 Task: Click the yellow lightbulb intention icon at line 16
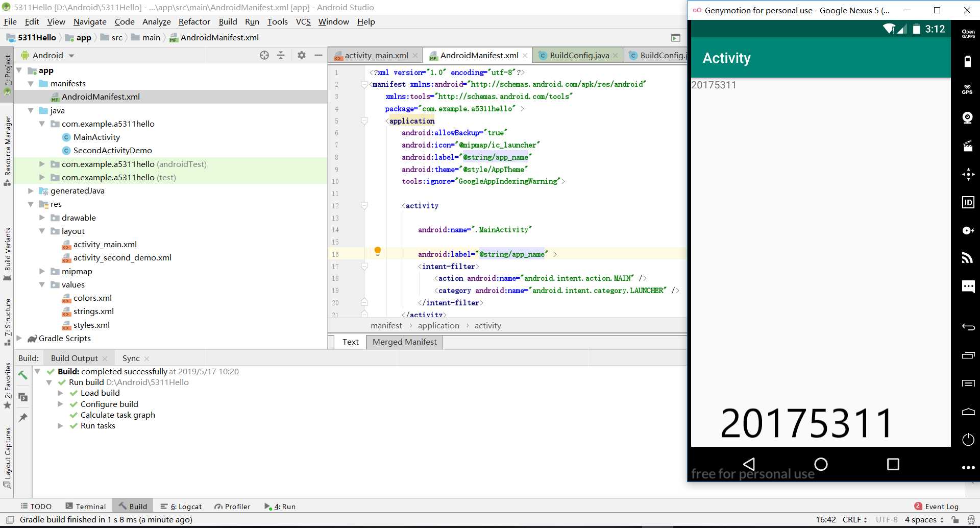[378, 251]
